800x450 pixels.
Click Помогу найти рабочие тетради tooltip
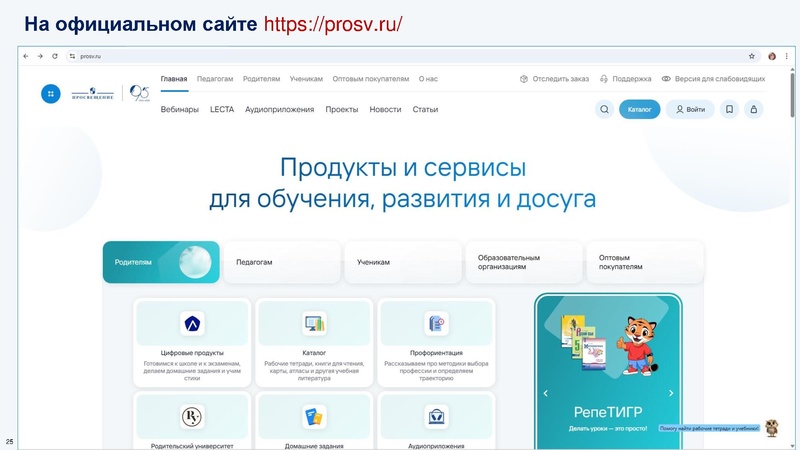tap(709, 428)
